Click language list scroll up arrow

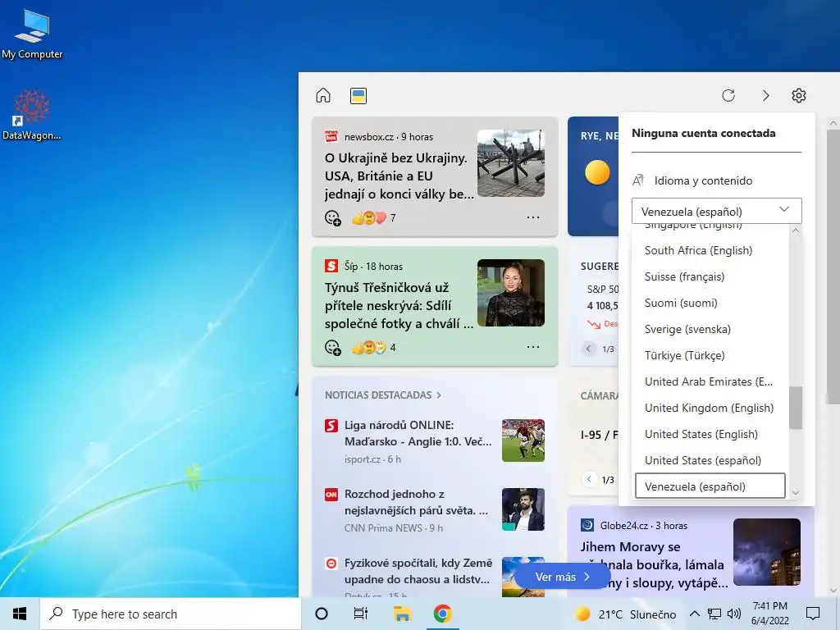click(796, 231)
